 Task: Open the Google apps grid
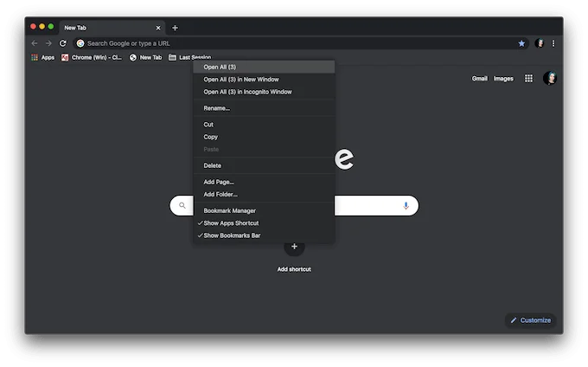pos(528,79)
